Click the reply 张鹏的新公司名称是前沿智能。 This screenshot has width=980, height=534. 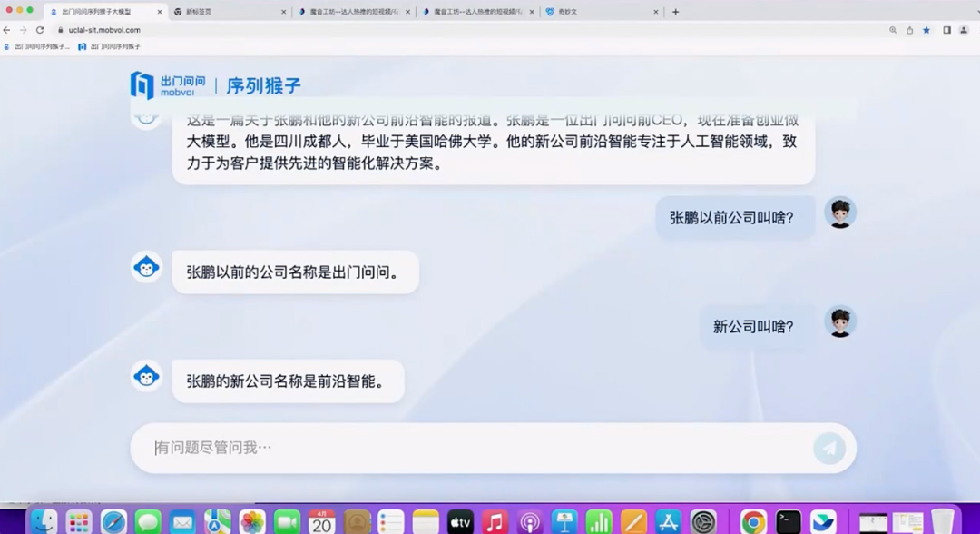coord(289,381)
